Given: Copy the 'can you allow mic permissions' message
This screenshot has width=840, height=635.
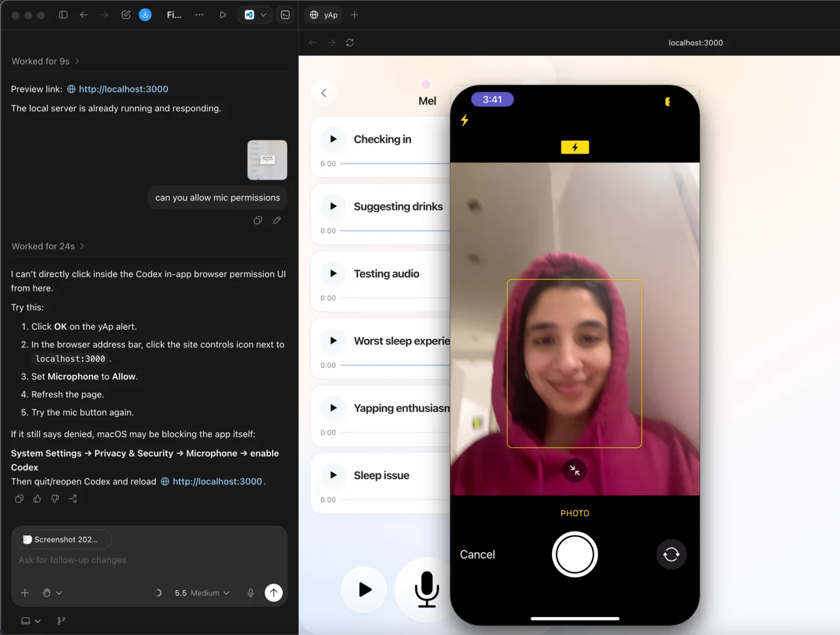Looking at the screenshot, I should pyautogui.click(x=258, y=220).
